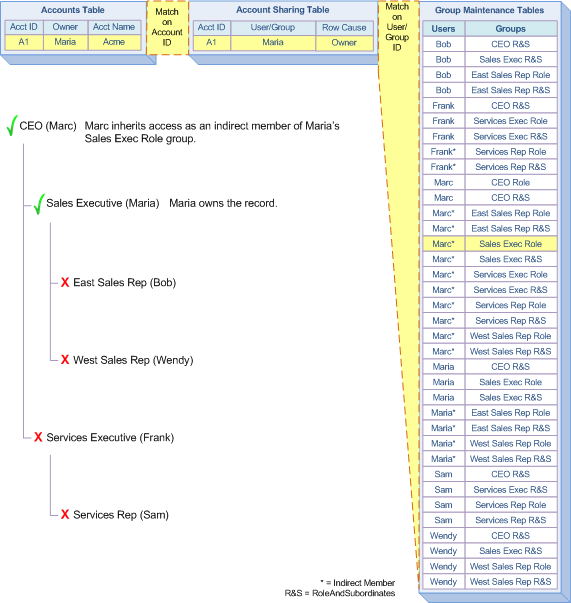
Task: Click 'Sales Exec R&S' in Bob's row
Action: pyautogui.click(x=511, y=60)
